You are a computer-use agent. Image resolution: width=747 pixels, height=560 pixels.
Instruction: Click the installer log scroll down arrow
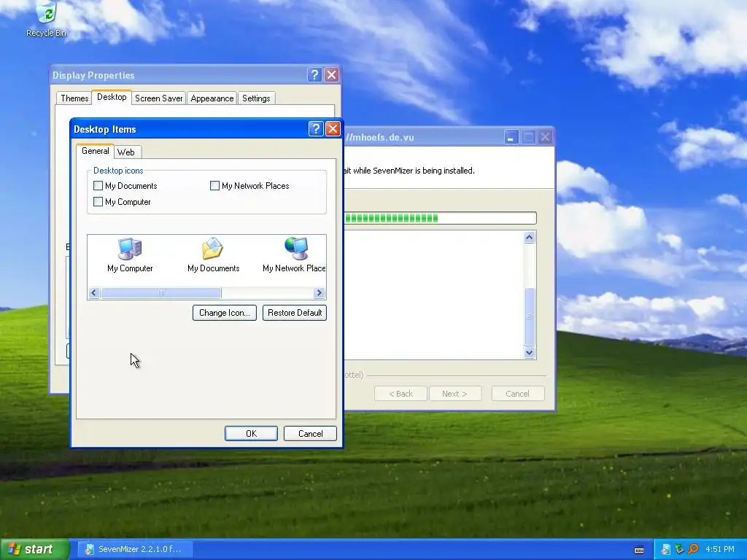coord(530,353)
